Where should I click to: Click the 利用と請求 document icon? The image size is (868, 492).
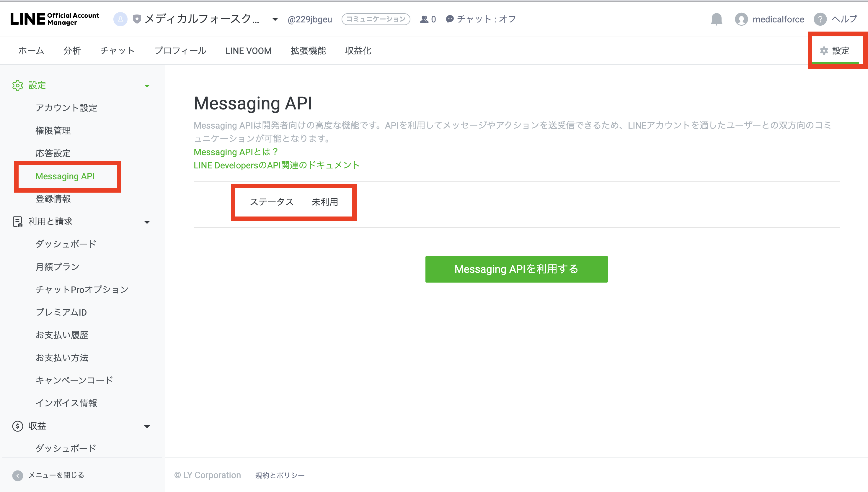pos(18,222)
